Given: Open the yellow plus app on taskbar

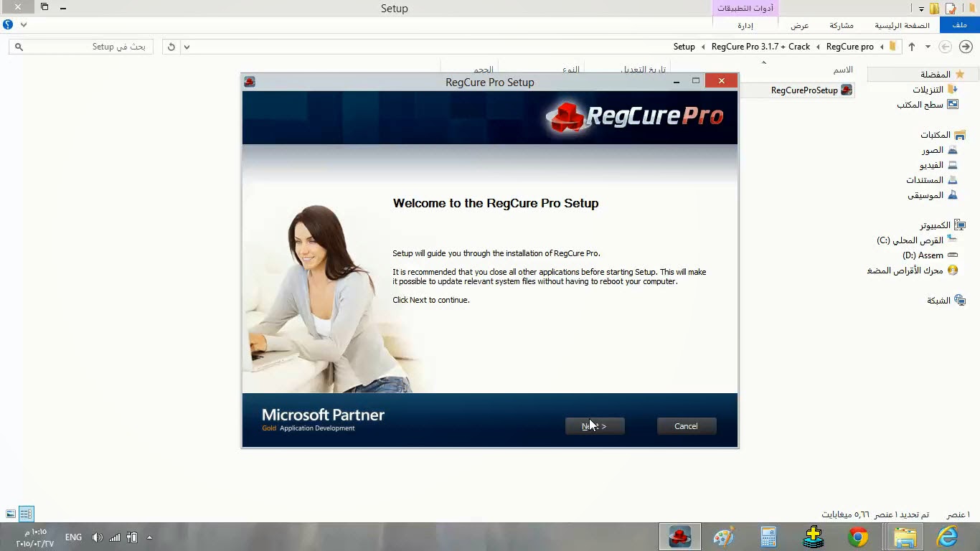Looking at the screenshot, I should [813, 537].
